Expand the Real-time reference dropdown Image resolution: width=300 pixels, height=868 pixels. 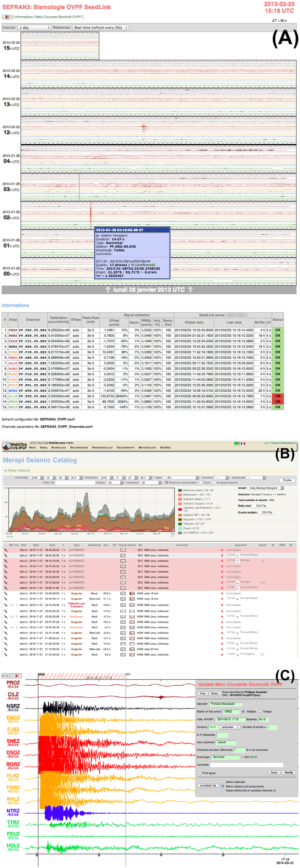coord(101,27)
